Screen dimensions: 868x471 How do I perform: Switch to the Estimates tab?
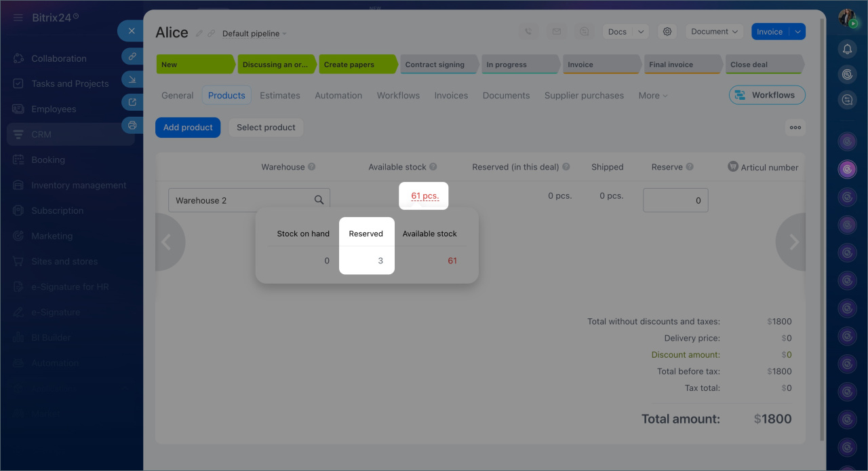coord(279,96)
